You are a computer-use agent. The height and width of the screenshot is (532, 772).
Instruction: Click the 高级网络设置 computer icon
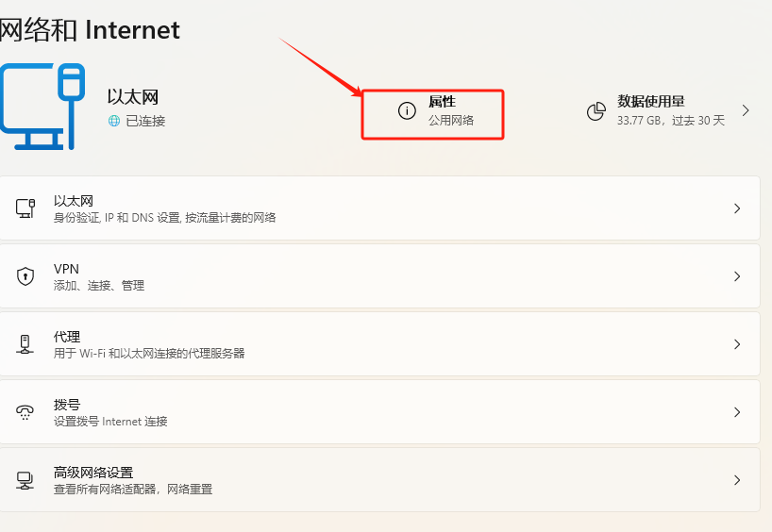[x=25, y=480]
